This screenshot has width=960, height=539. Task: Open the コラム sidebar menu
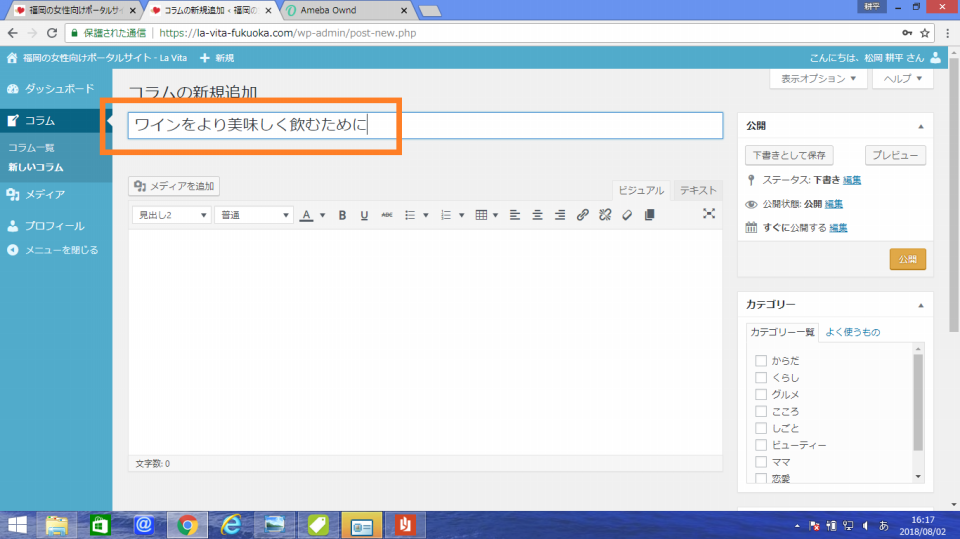(56, 121)
